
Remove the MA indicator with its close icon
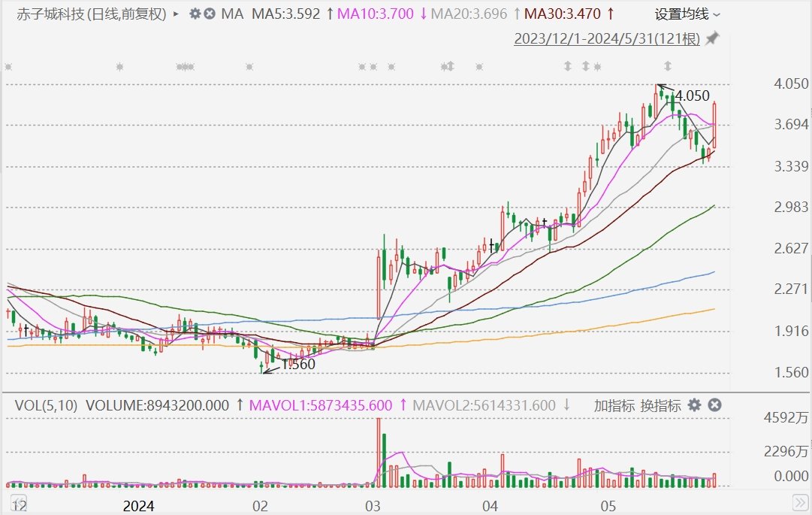(x=210, y=14)
